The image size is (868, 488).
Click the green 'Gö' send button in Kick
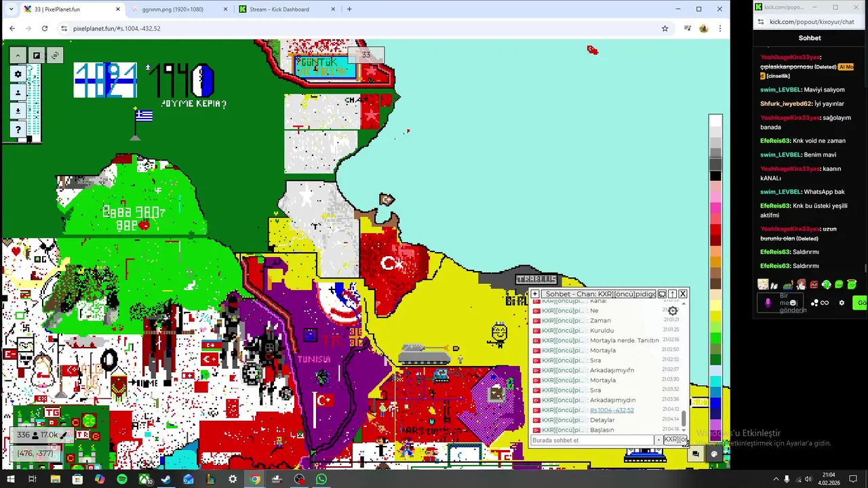pyautogui.click(x=861, y=303)
